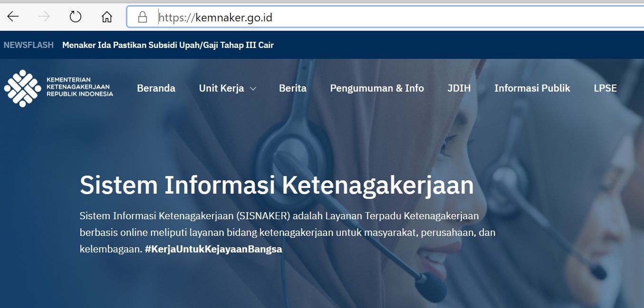Image resolution: width=644 pixels, height=308 pixels.
Task: Open the Unit Kerja menu
Action: coord(221,88)
